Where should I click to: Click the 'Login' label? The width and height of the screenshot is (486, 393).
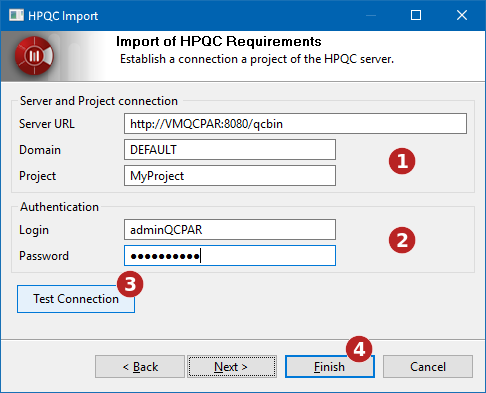coord(34,230)
